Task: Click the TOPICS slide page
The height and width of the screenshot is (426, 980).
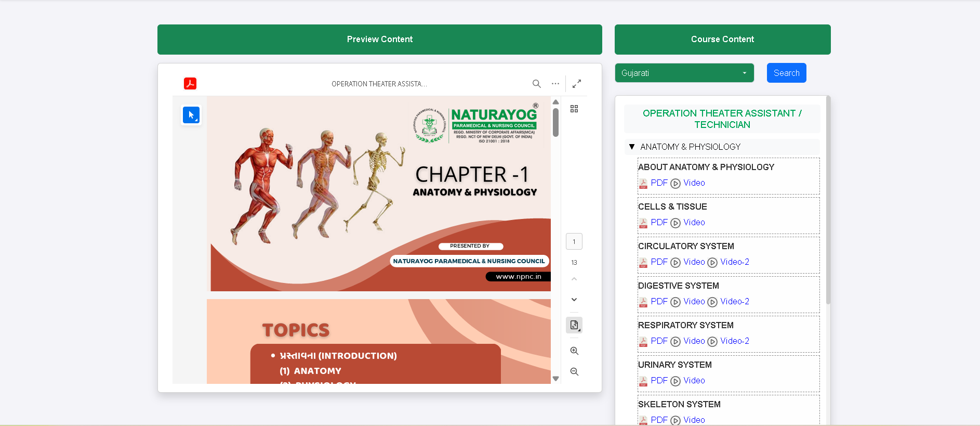Action: (x=379, y=341)
